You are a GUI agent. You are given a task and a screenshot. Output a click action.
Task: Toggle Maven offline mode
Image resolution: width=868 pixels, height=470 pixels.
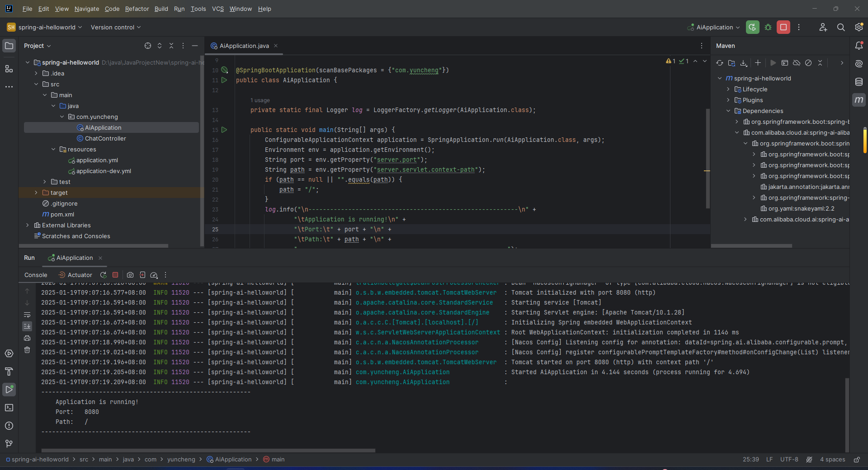(x=797, y=63)
